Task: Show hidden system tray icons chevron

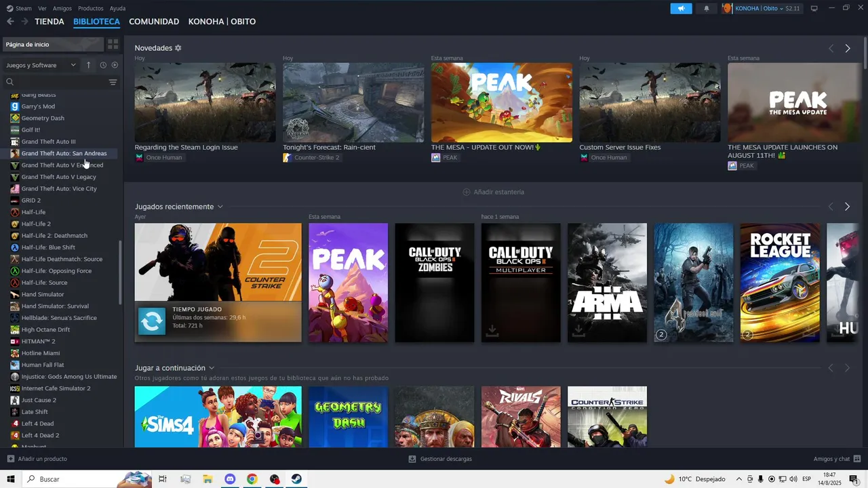Action: [x=739, y=479]
